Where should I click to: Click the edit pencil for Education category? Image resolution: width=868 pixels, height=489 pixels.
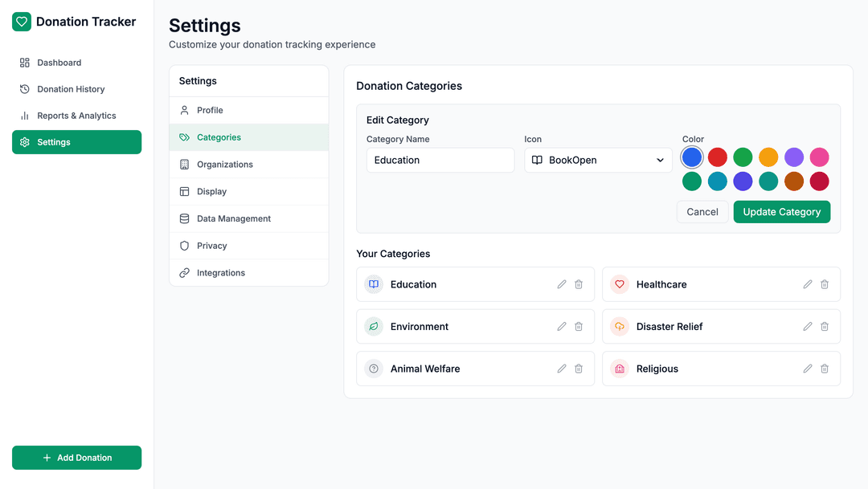tap(562, 284)
